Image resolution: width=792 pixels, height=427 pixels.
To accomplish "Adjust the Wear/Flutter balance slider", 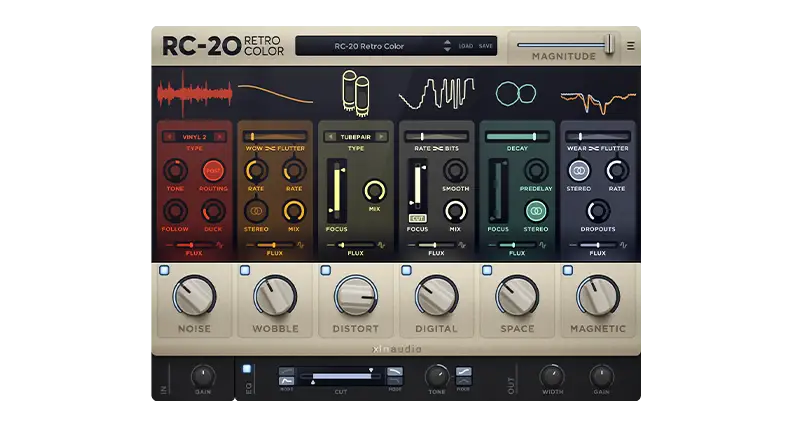I will pos(598,136).
